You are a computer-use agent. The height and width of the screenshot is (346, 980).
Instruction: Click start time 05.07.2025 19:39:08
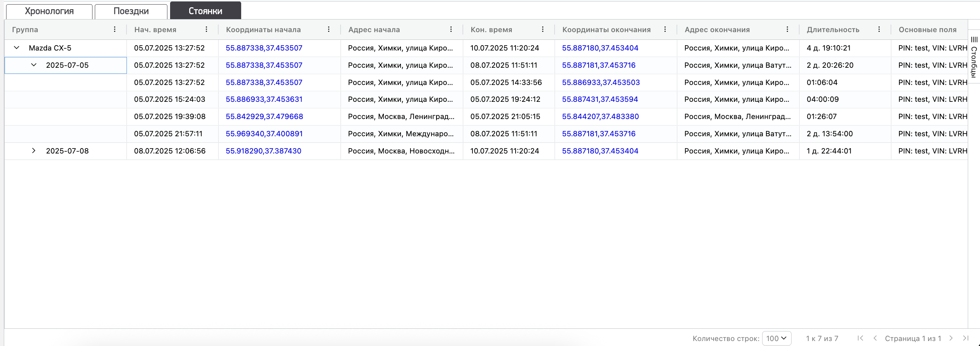click(170, 116)
